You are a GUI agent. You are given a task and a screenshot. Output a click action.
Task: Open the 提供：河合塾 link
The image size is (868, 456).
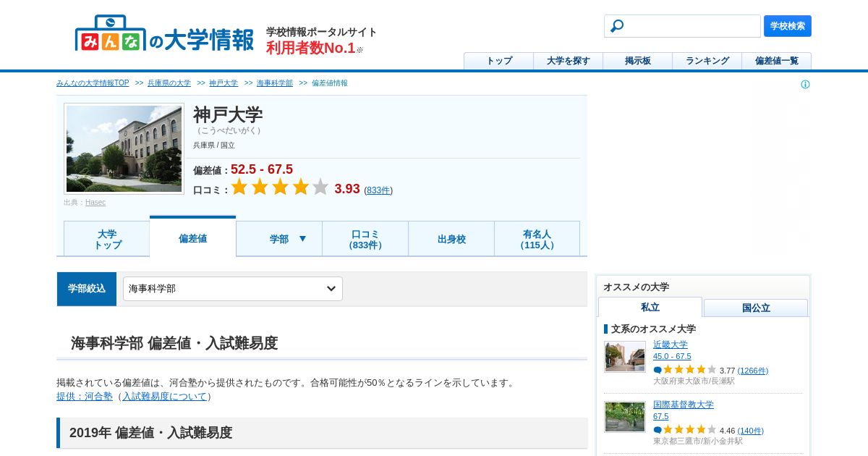85,396
